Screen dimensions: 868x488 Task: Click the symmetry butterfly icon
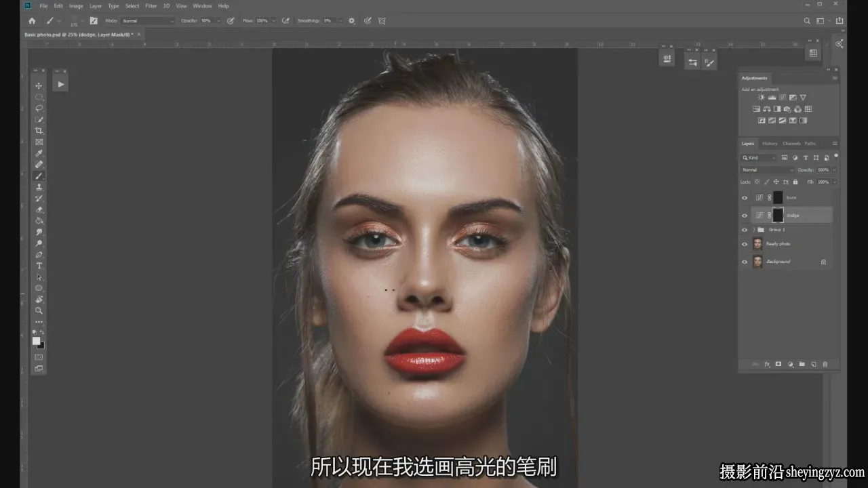click(x=382, y=21)
